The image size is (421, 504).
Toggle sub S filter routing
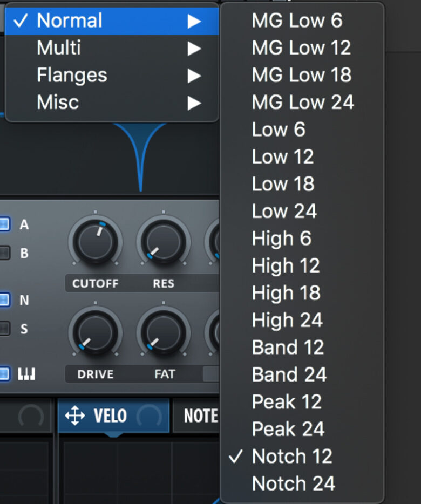tap(5, 328)
